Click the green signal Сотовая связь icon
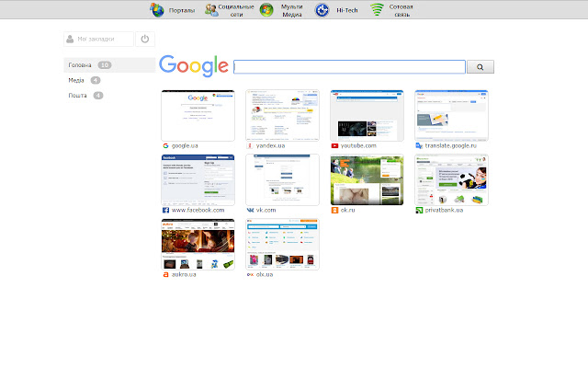The width and height of the screenshot is (588, 368). 377,10
